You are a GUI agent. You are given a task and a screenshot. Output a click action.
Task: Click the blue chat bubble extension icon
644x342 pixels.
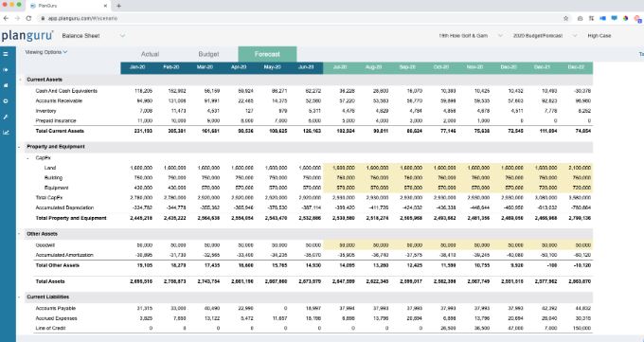pos(614,18)
